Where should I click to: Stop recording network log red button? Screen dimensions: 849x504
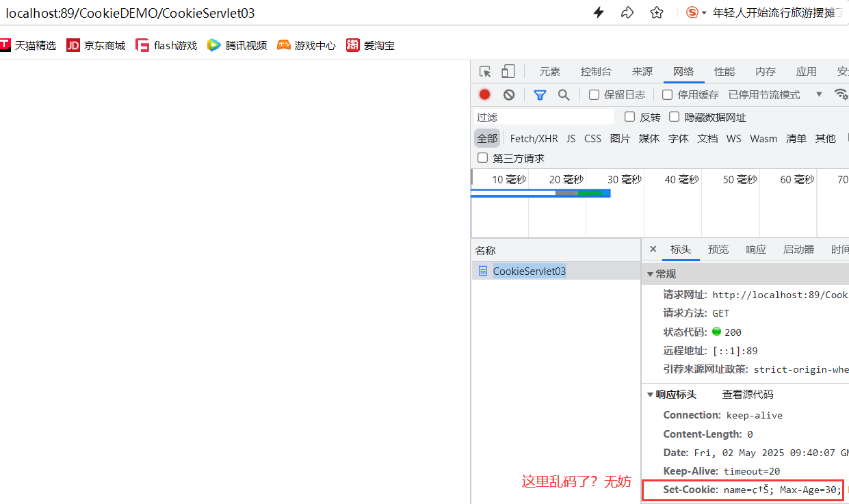(x=484, y=94)
